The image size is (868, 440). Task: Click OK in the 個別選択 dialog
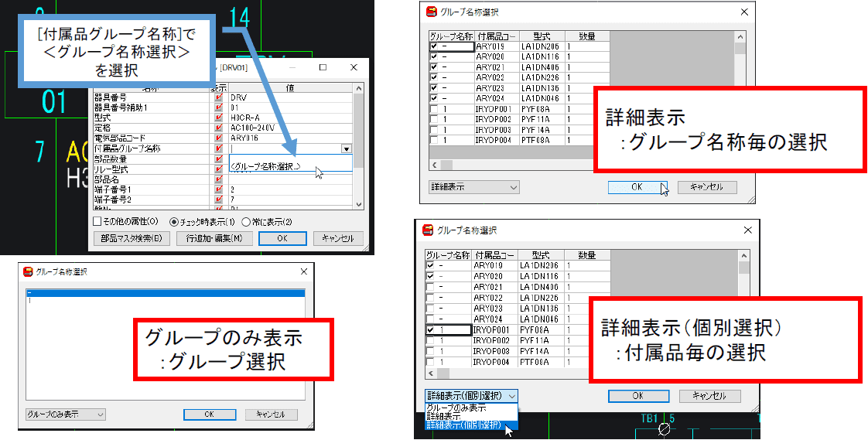pyautogui.click(x=638, y=396)
